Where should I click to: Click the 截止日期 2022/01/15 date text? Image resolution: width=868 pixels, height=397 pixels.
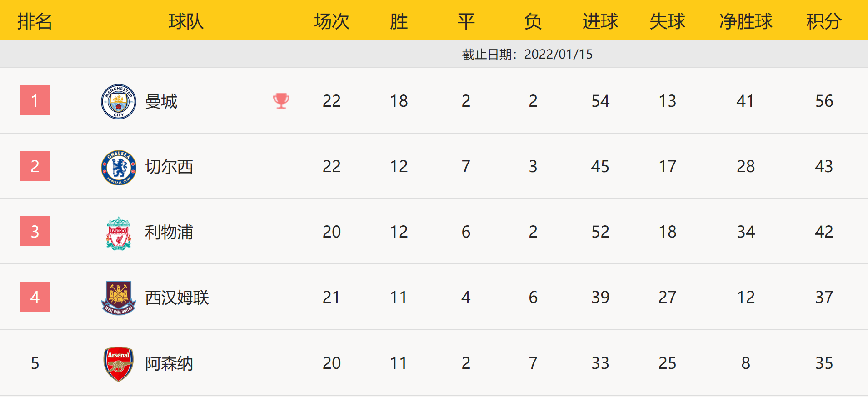pos(527,55)
